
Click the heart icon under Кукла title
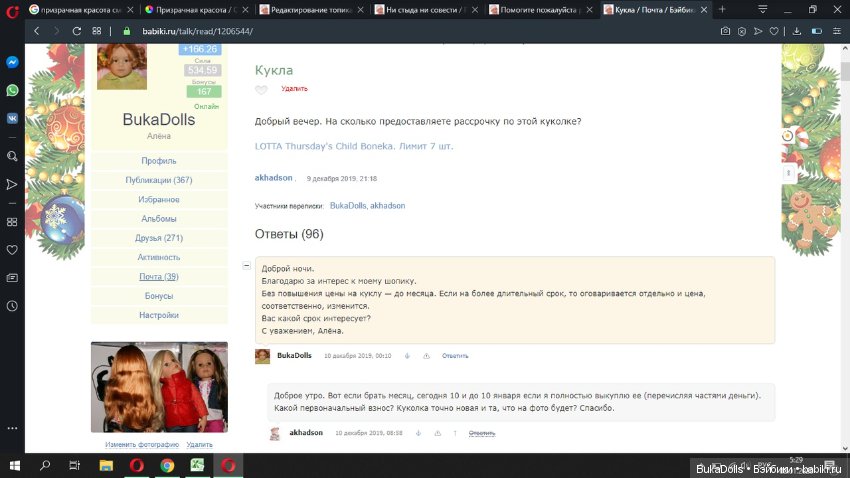pos(261,90)
